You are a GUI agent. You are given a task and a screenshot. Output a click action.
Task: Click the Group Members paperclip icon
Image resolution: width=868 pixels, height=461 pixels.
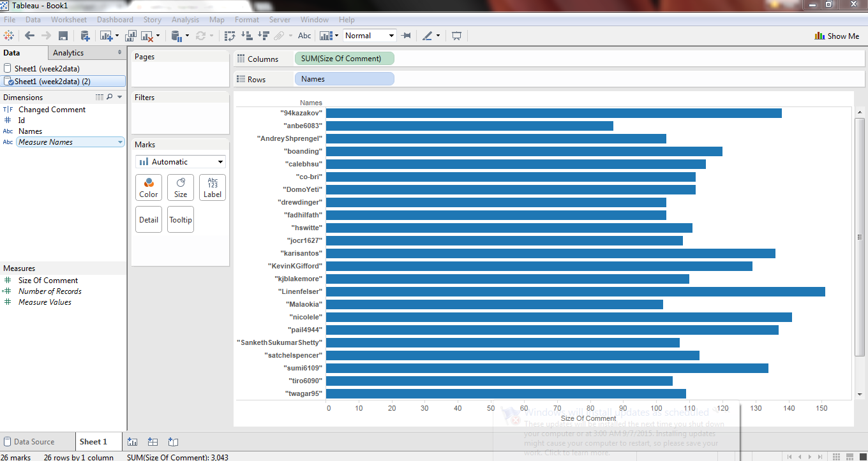coord(279,36)
